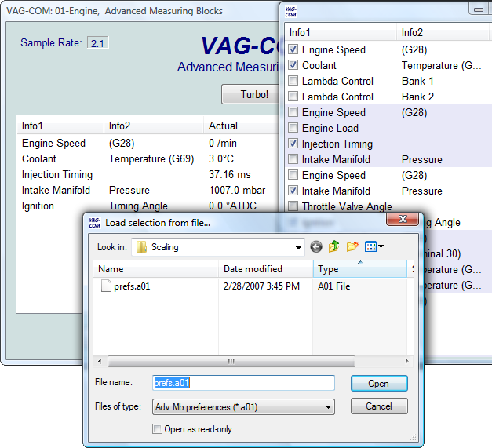Select Injection Timing row in main window
492x448 pixels.
click(148, 174)
